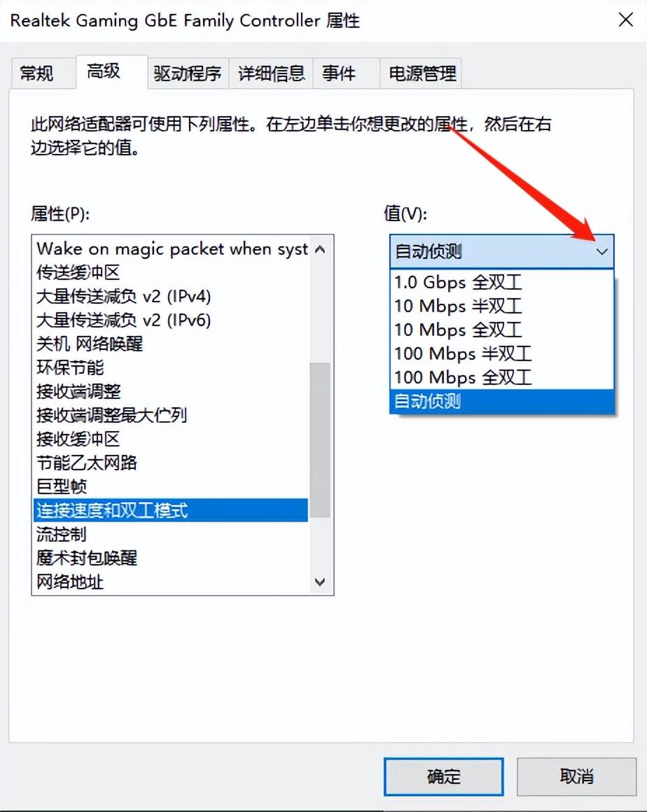Close the properties dialog window
The width and height of the screenshot is (647, 812).
[626, 20]
